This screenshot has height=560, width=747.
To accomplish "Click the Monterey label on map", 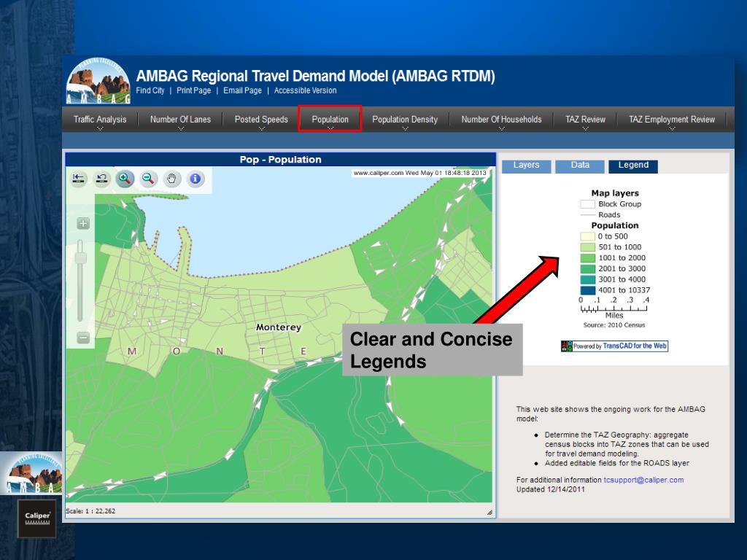I will coord(279,327).
